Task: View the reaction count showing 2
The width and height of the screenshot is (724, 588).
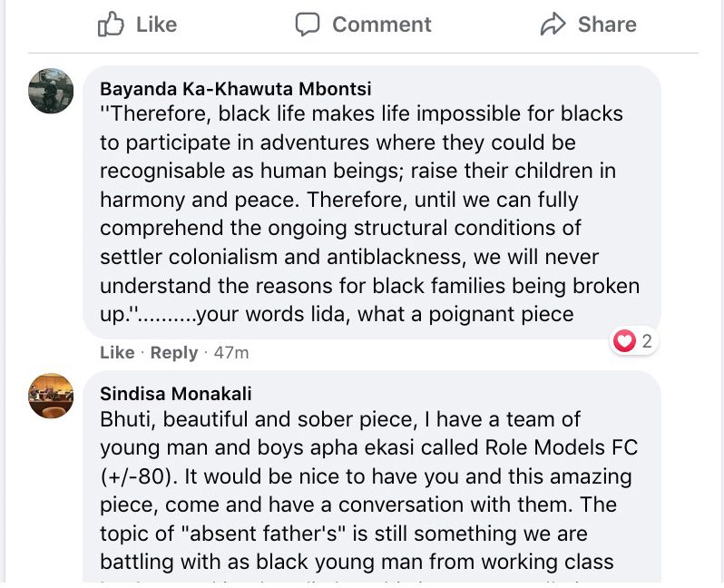Action: (647, 342)
